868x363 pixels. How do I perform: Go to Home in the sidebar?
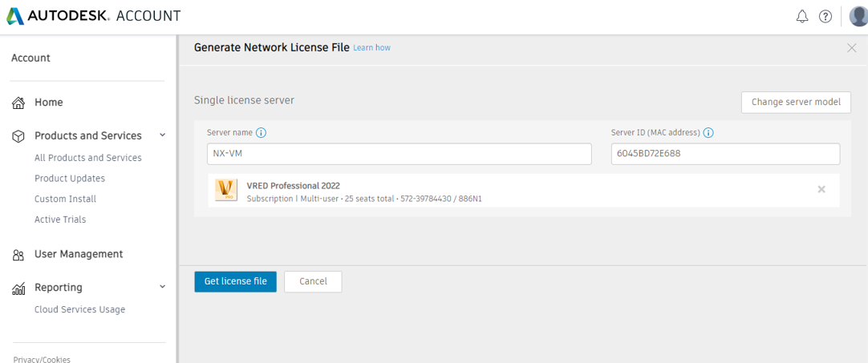click(x=48, y=103)
